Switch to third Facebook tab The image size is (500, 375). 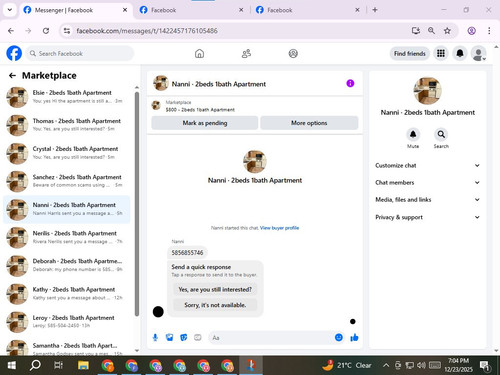(x=308, y=10)
